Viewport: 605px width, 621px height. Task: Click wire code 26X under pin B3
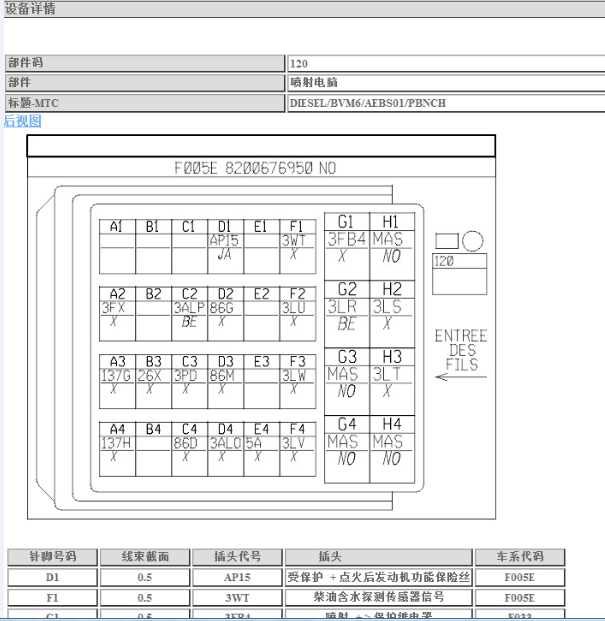pyautogui.click(x=150, y=375)
